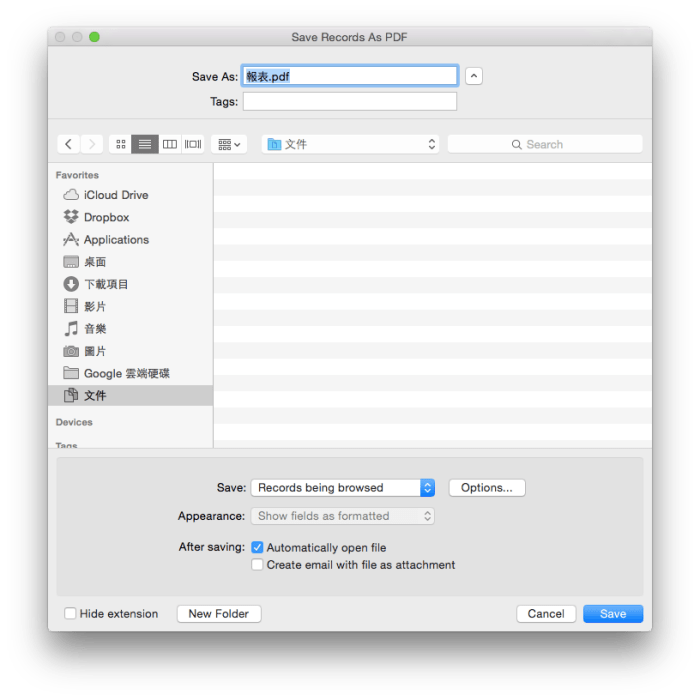Open the 文件 folder location popup
This screenshot has width=700, height=700.
click(350, 144)
